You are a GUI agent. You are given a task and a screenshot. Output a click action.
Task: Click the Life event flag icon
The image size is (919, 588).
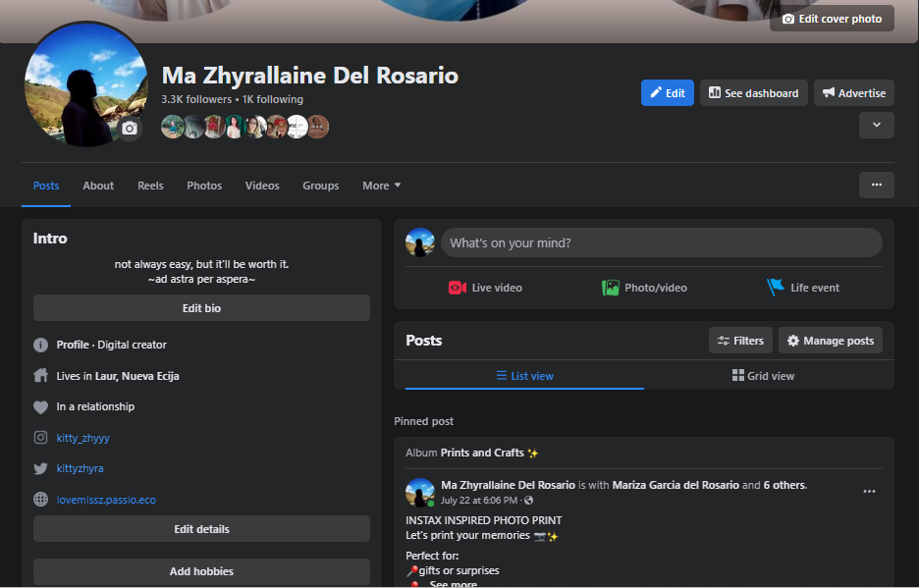click(x=776, y=288)
